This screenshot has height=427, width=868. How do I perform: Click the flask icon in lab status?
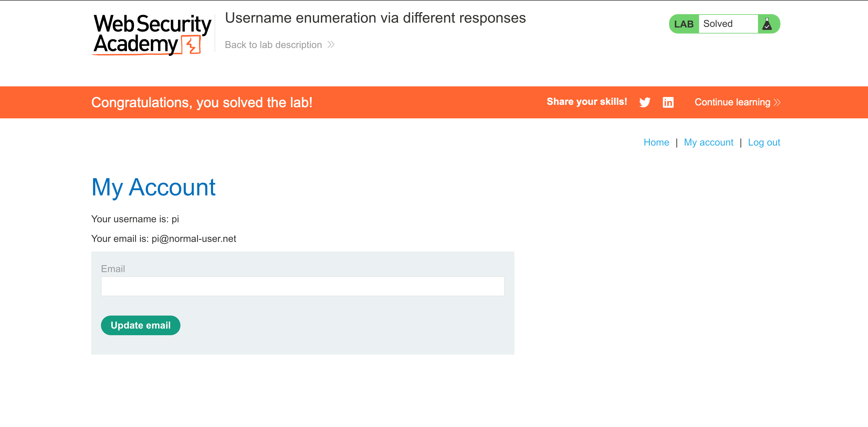tap(767, 24)
